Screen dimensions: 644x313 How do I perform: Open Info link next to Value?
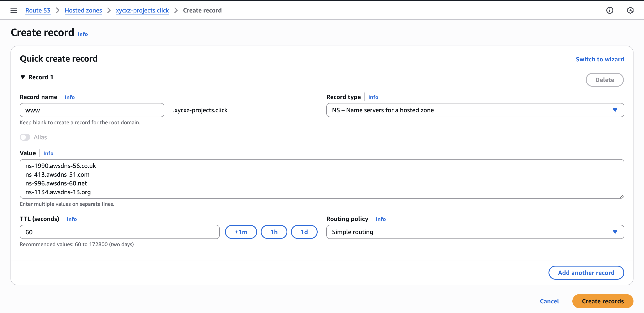pyautogui.click(x=48, y=153)
